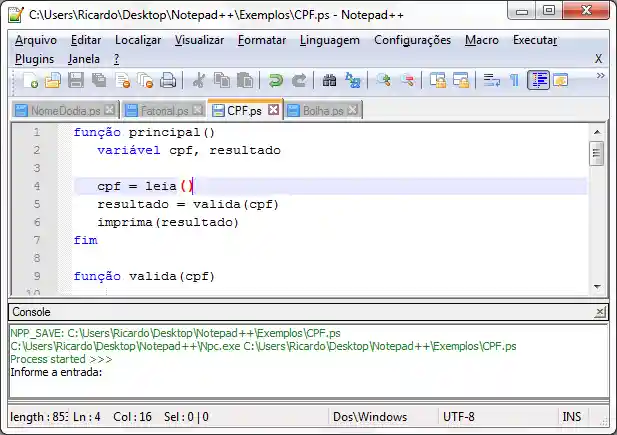Open the Executar menu

(535, 40)
